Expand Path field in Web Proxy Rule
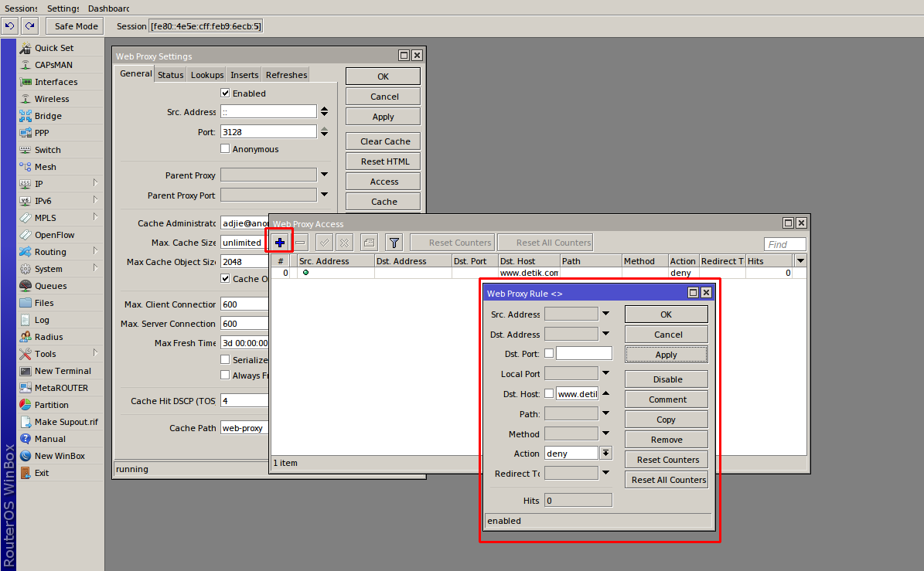The width and height of the screenshot is (924, 571). pyautogui.click(x=605, y=413)
